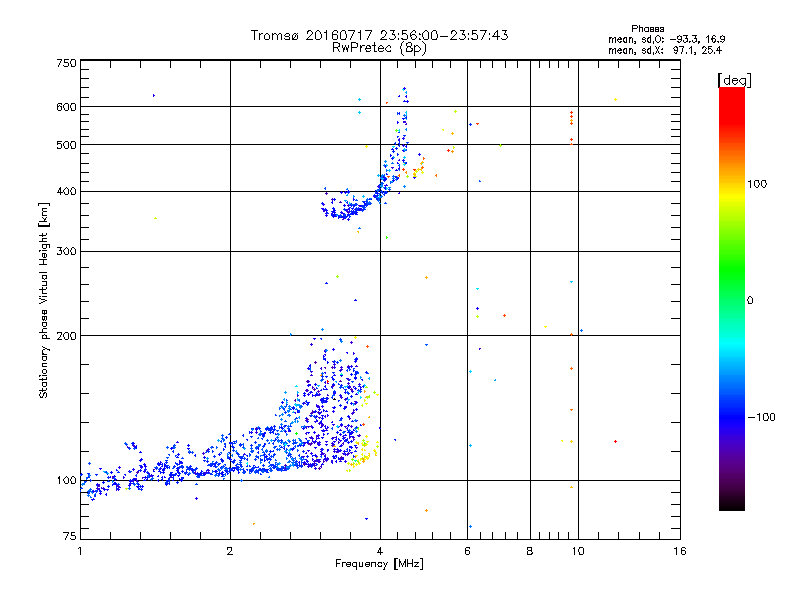Image resolution: width=800 pixels, height=600 pixels.
Task: Click the colorbar '100' degree label
Action: [x=757, y=184]
